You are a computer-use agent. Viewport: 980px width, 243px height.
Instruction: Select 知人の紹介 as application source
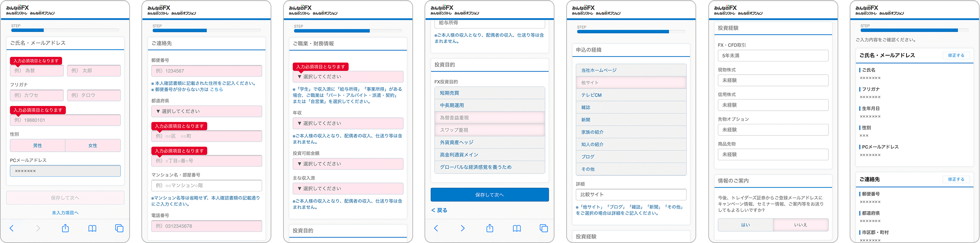(x=631, y=144)
